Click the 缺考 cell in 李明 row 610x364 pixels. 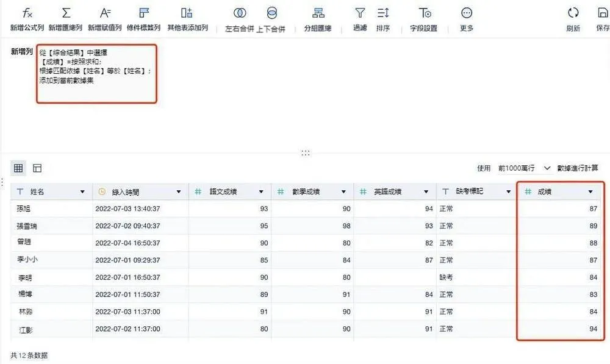pyautogui.click(x=476, y=277)
